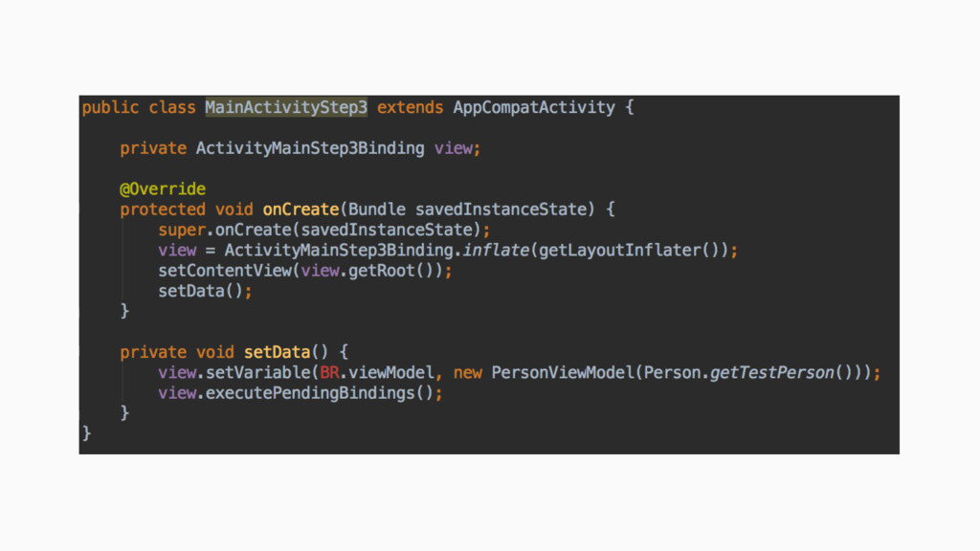Click executePendingBindings method call
This screenshot has width=980, height=551.
coord(310,393)
